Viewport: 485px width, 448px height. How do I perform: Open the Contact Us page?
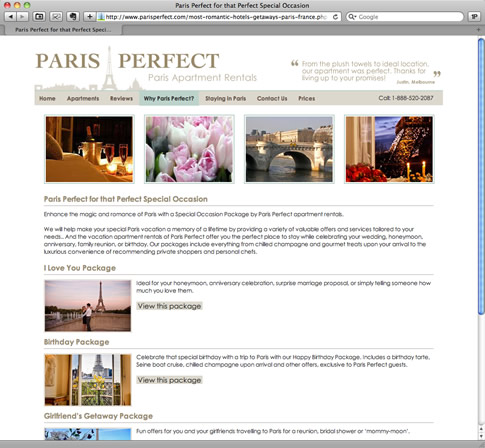pyautogui.click(x=272, y=98)
